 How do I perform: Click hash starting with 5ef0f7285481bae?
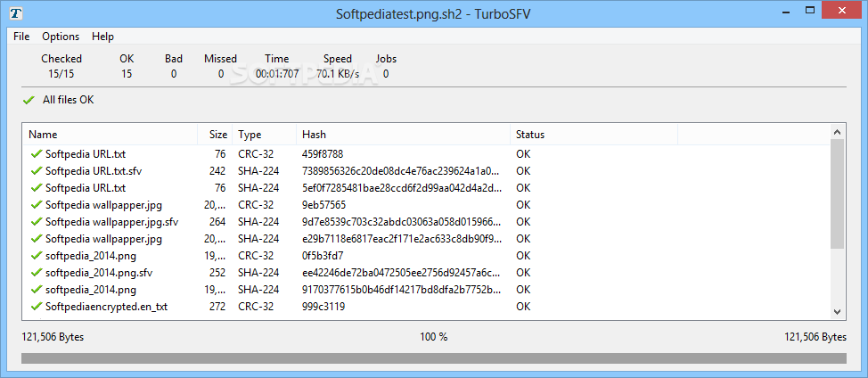[x=402, y=188]
